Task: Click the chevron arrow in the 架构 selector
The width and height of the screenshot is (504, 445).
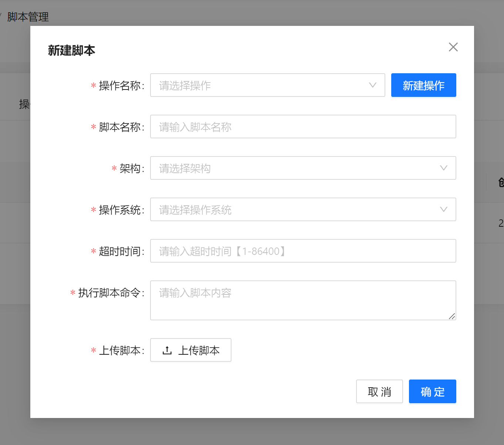Action: (443, 168)
